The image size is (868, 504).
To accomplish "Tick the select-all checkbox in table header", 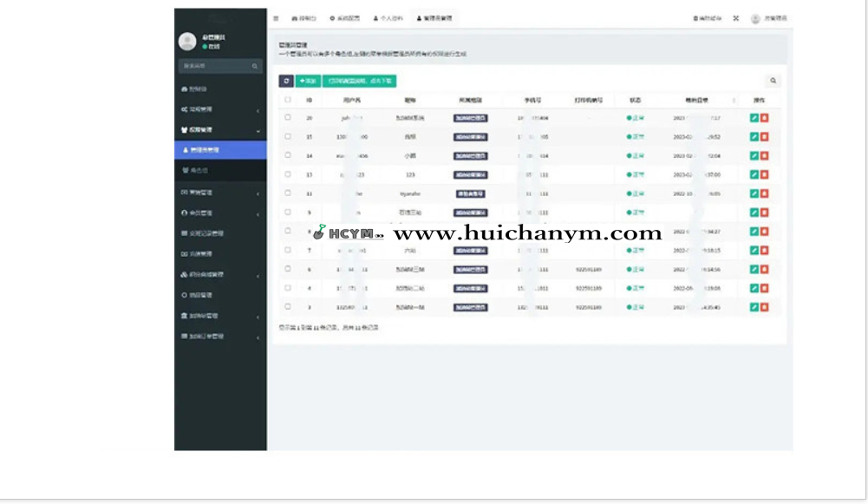I will pyautogui.click(x=288, y=100).
